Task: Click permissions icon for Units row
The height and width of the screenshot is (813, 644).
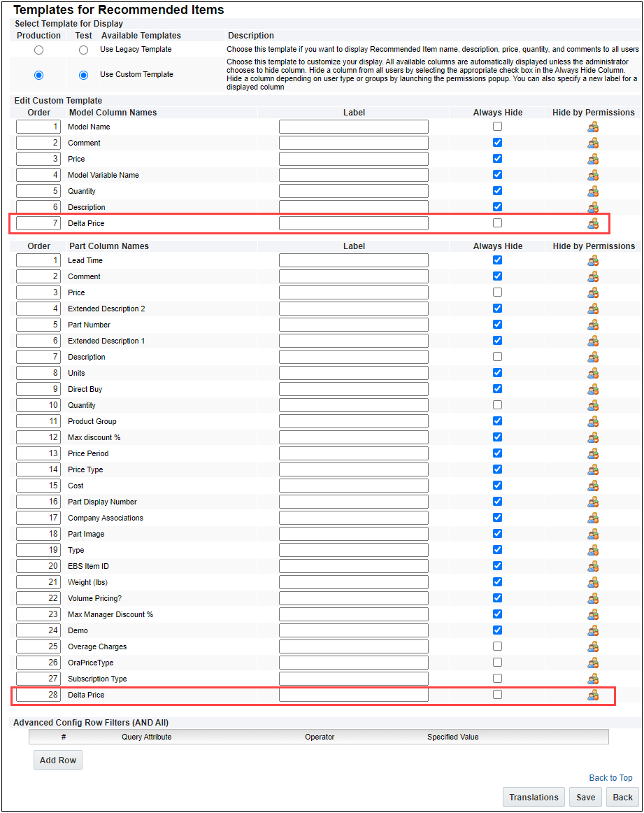Action: (593, 374)
